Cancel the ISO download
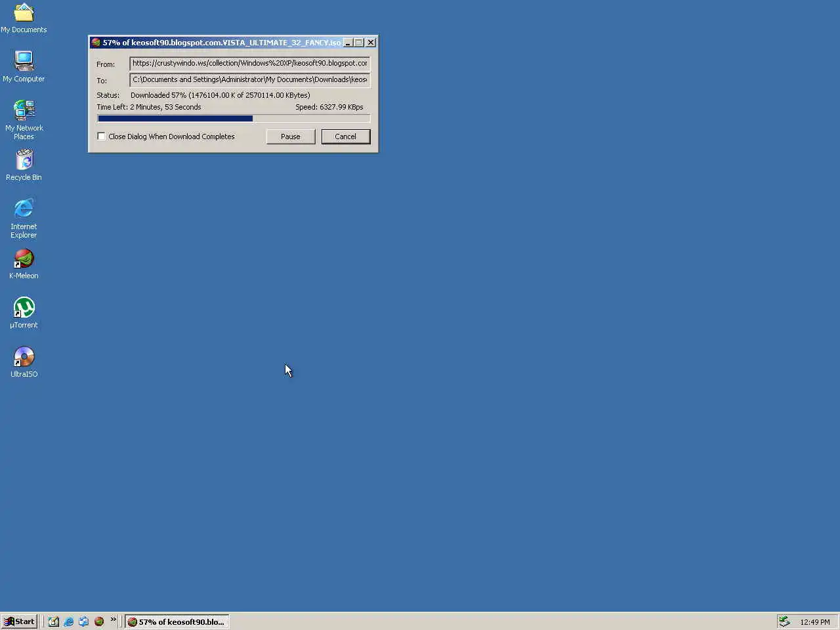This screenshot has width=840, height=630. (x=346, y=136)
